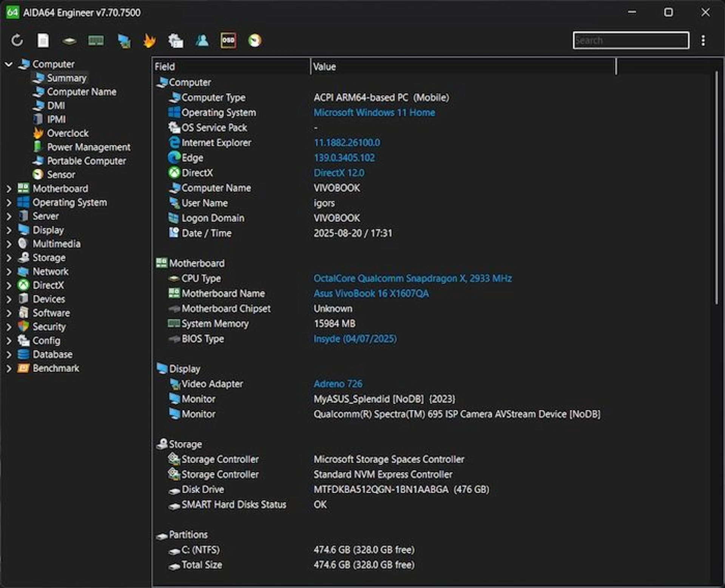Open the Adreno 726 video adapter link
725x588 pixels.
point(338,384)
